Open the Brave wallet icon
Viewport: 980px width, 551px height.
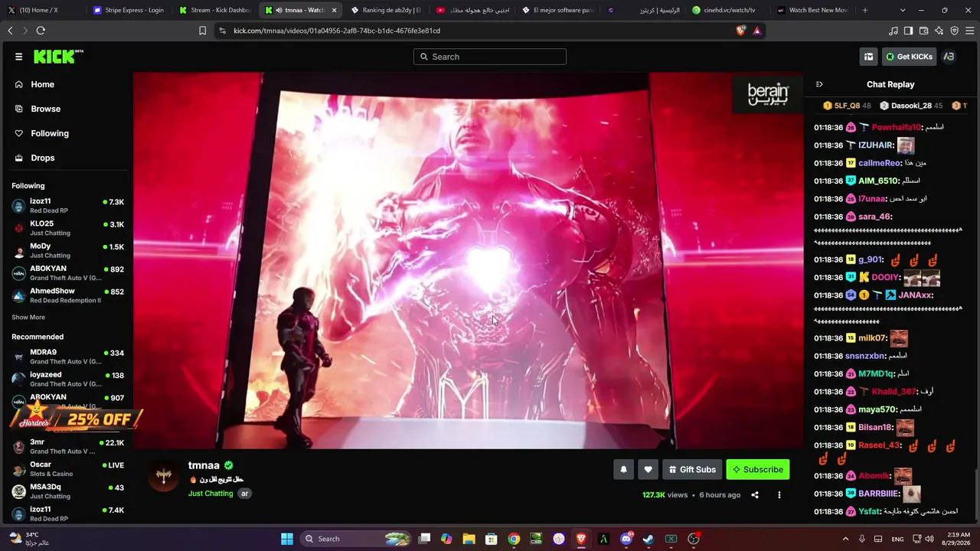click(923, 31)
